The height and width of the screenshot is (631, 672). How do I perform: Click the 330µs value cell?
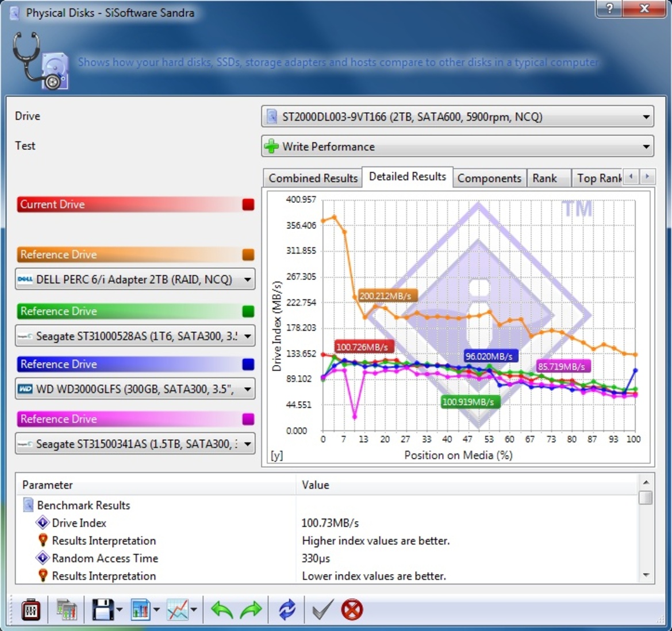coord(316,558)
